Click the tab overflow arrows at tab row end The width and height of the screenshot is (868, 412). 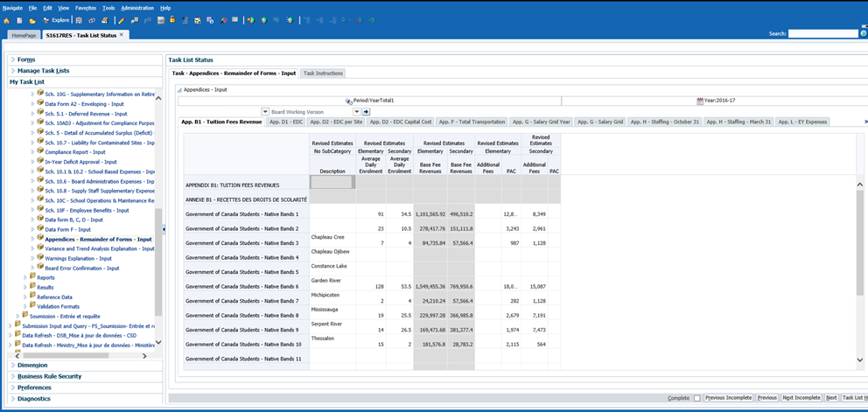click(x=865, y=122)
